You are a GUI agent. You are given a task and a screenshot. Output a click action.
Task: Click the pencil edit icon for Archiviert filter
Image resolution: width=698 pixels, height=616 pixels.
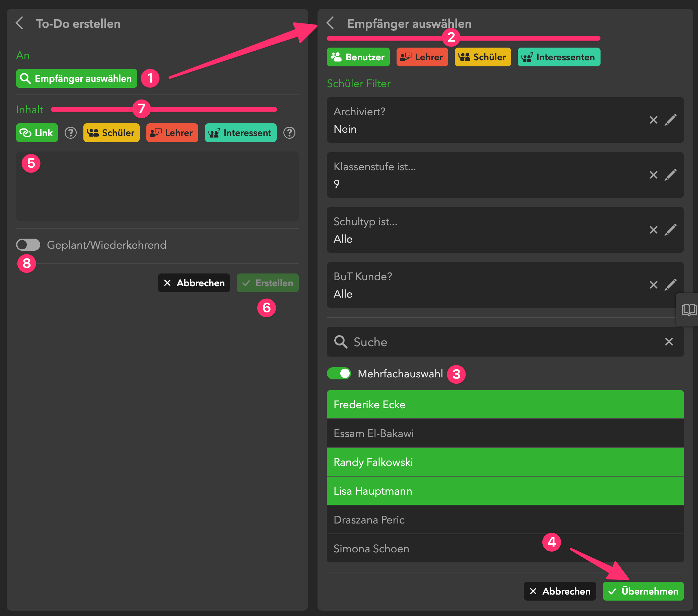(670, 120)
